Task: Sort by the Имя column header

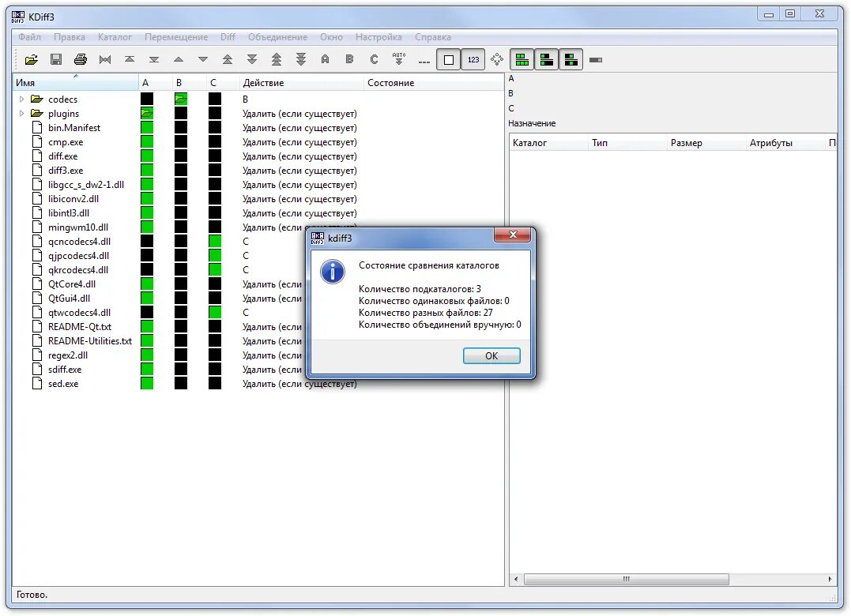Action: [75, 82]
